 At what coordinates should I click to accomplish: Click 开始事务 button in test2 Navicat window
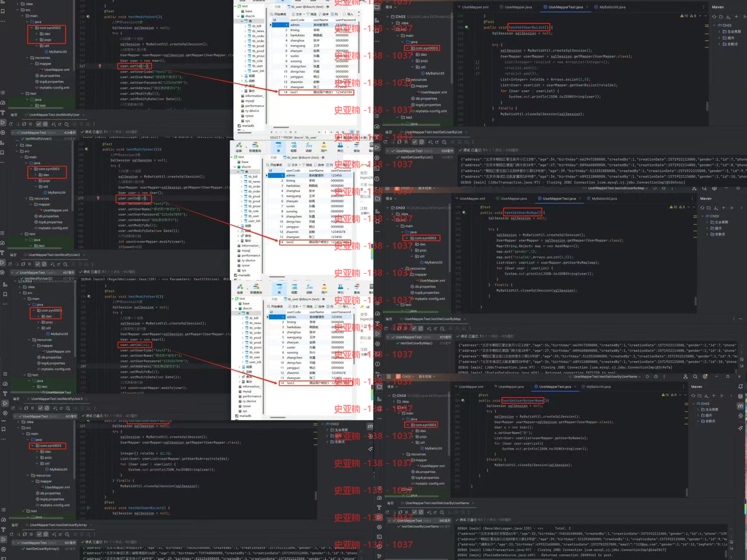tap(274, 165)
